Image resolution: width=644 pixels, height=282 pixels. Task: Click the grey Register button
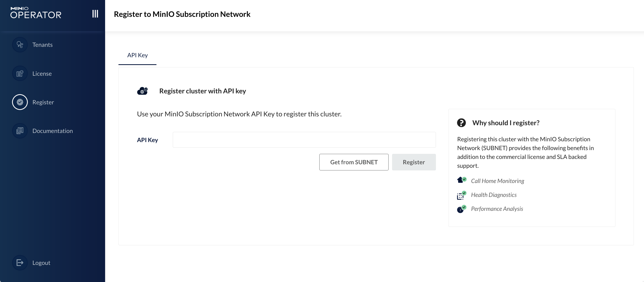[x=414, y=162]
